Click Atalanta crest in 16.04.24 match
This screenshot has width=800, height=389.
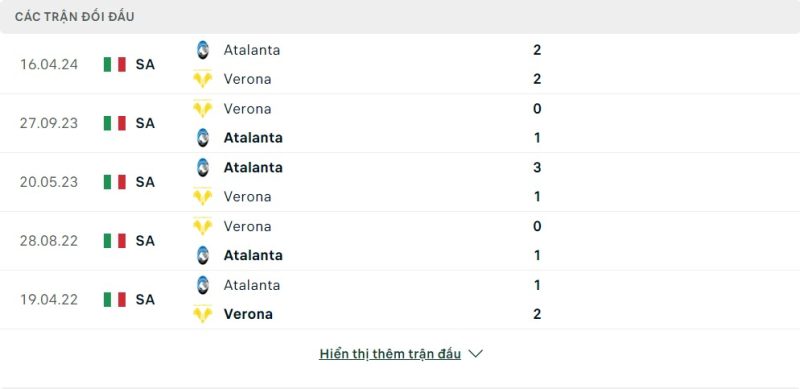click(x=203, y=50)
